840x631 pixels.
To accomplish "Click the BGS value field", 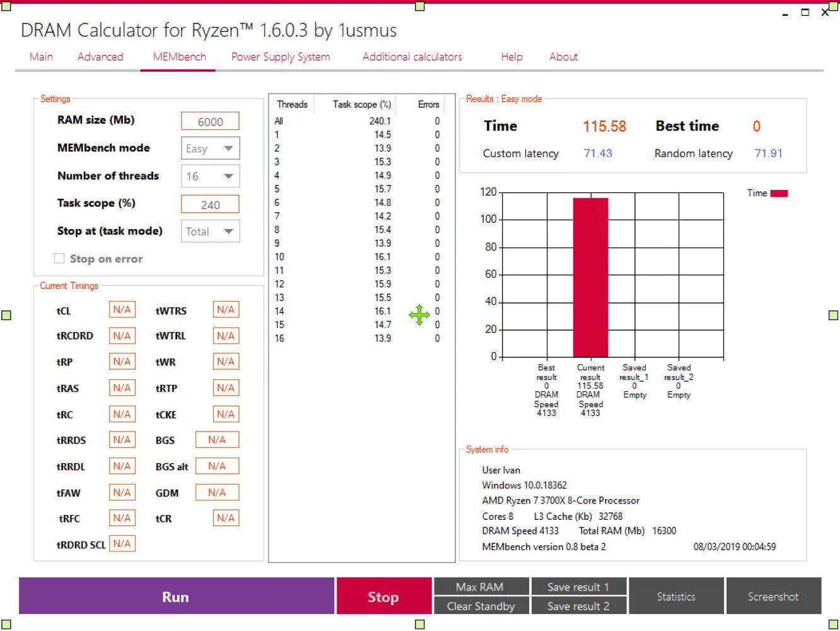I will point(217,440).
